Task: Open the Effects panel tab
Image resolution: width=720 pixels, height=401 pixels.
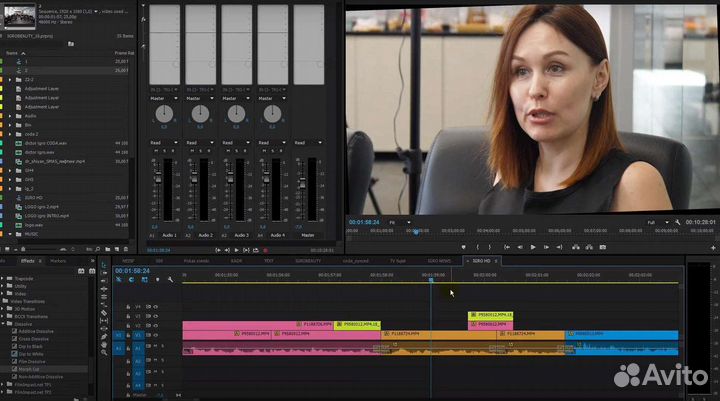Action: pyautogui.click(x=27, y=260)
